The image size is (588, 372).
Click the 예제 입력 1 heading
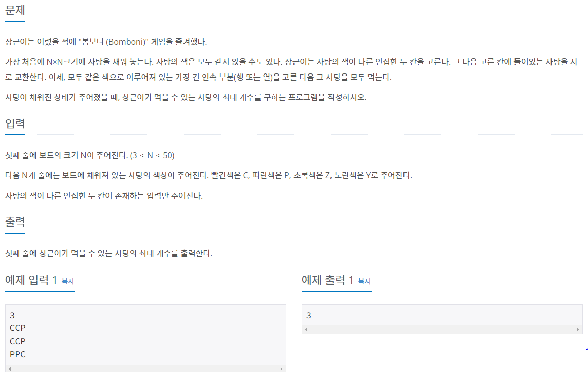(31, 280)
